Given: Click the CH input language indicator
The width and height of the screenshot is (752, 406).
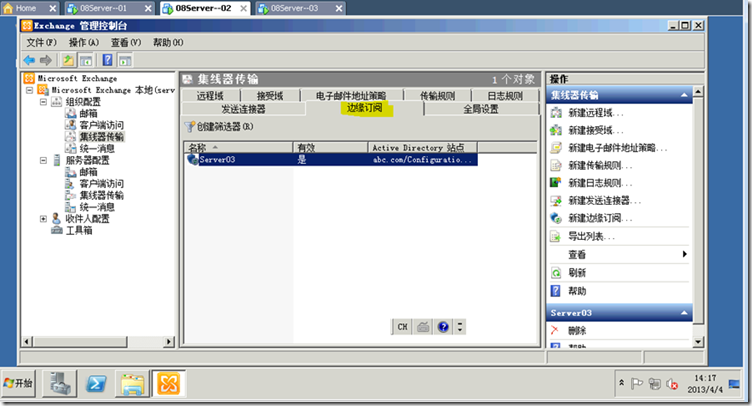Looking at the screenshot, I should pyautogui.click(x=402, y=327).
